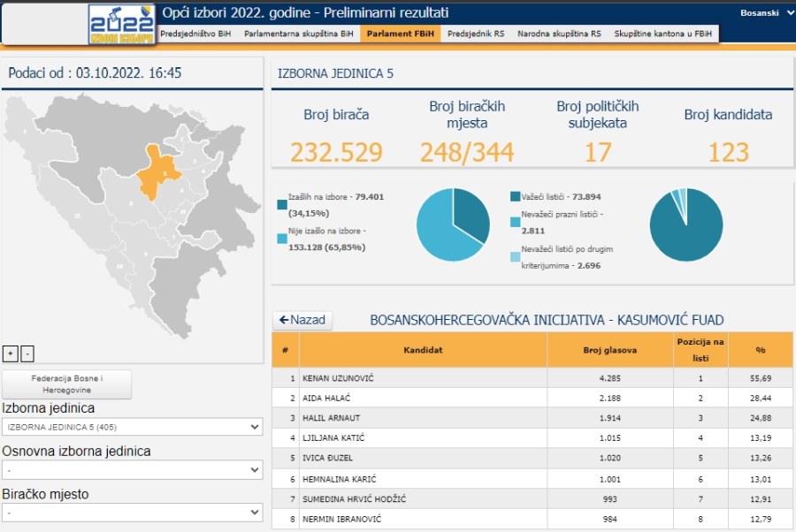This screenshot has height=532, width=796.
Task: Zoom in the map with plus button
Action: 11,353
